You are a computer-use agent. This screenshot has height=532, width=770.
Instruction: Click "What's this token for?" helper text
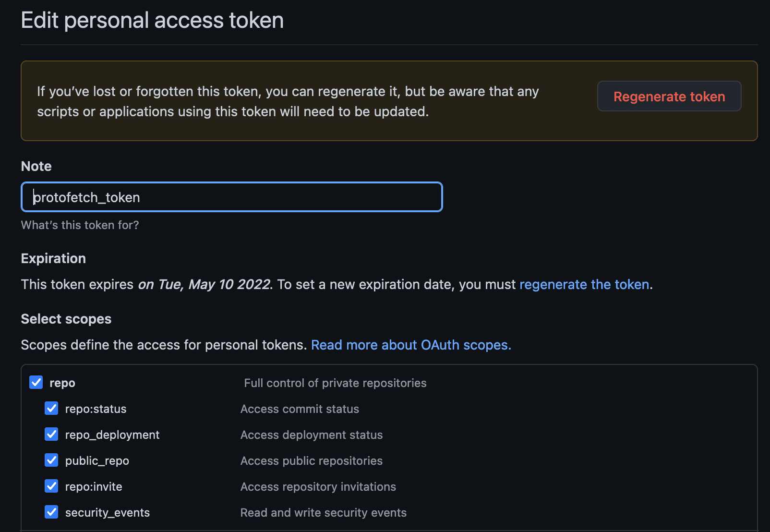[x=80, y=225]
